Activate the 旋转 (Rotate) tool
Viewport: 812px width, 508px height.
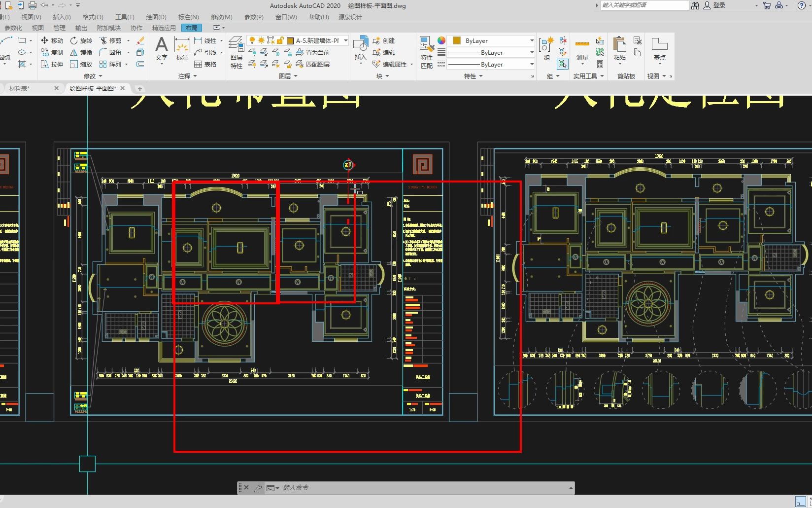tap(81, 40)
